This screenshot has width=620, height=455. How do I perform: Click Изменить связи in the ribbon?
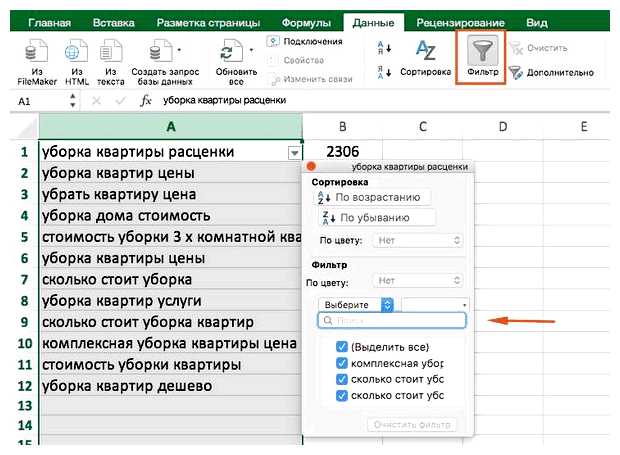tap(312, 79)
